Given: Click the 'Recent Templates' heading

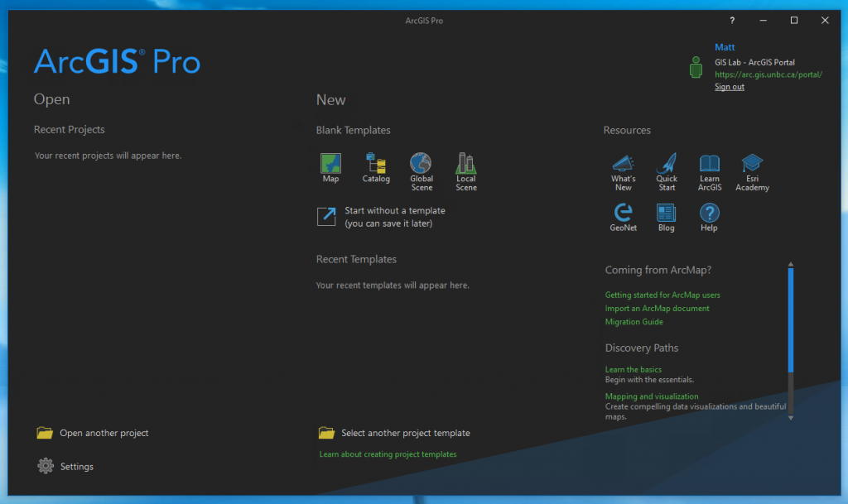Looking at the screenshot, I should (x=356, y=259).
